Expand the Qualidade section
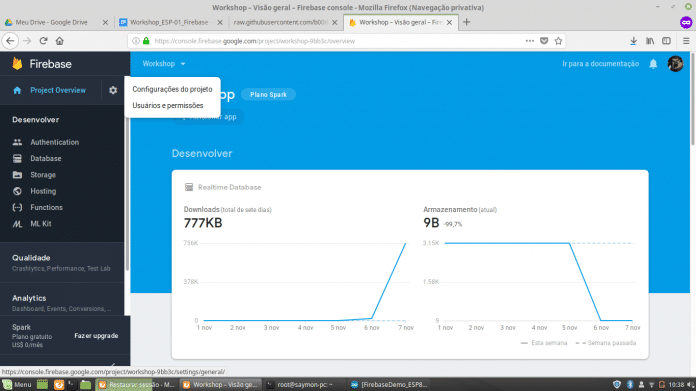 62,262
